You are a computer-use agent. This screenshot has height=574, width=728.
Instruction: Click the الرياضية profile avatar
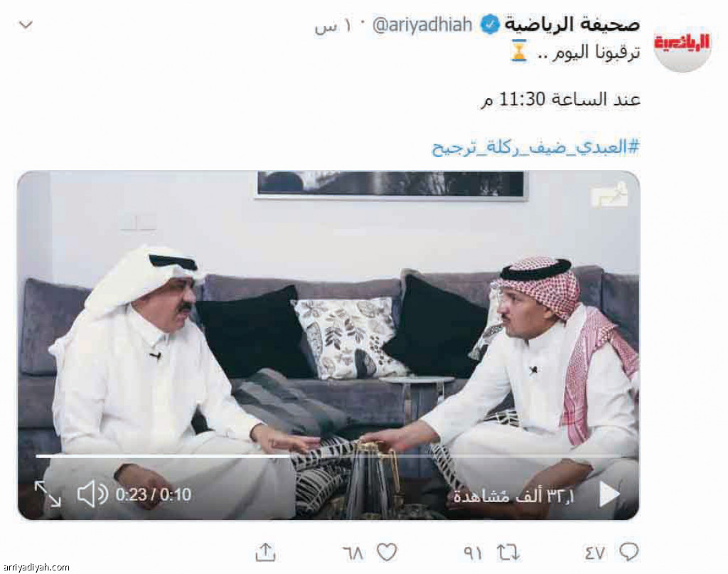(682, 43)
